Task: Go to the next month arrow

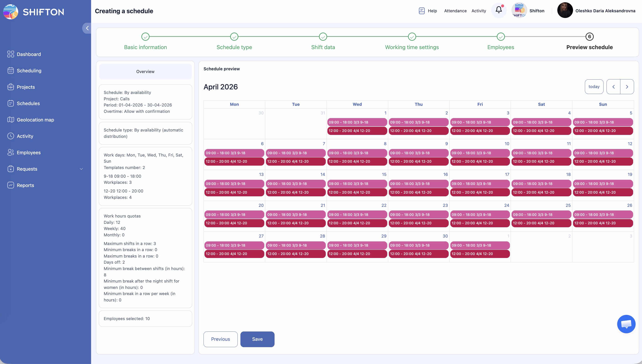Action: coord(627,87)
